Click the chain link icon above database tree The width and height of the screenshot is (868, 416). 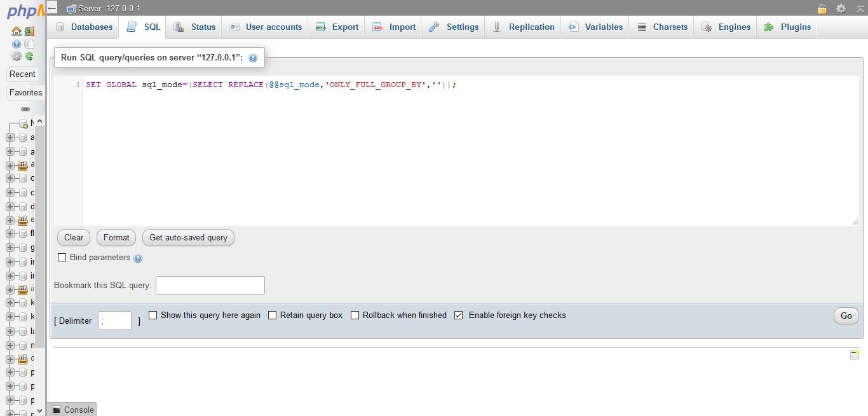point(25,109)
